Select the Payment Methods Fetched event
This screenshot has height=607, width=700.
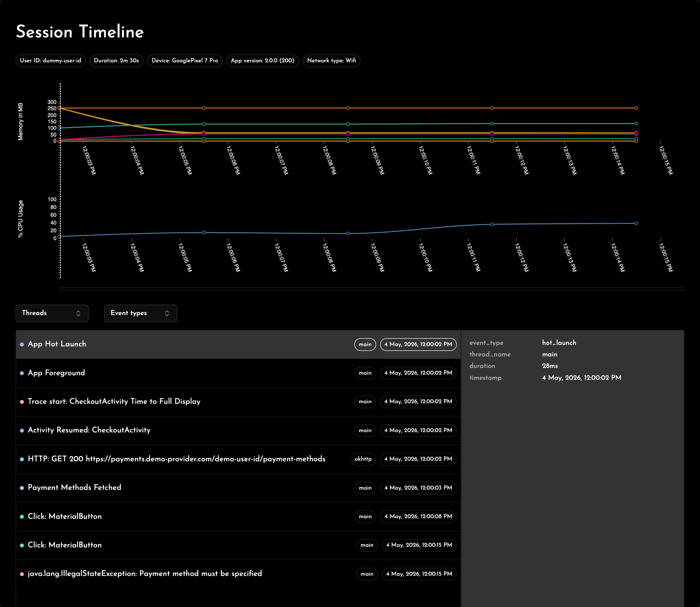tap(238, 488)
